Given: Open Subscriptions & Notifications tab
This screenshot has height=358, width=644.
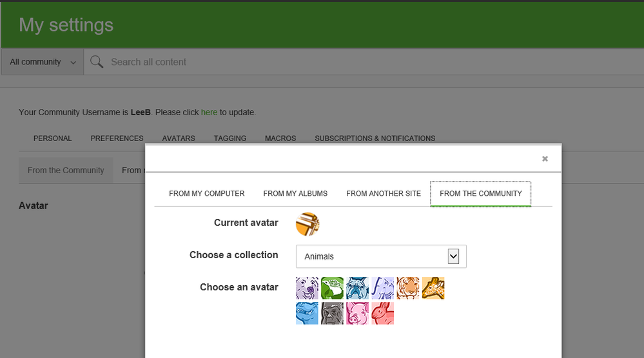Looking at the screenshot, I should pos(375,138).
